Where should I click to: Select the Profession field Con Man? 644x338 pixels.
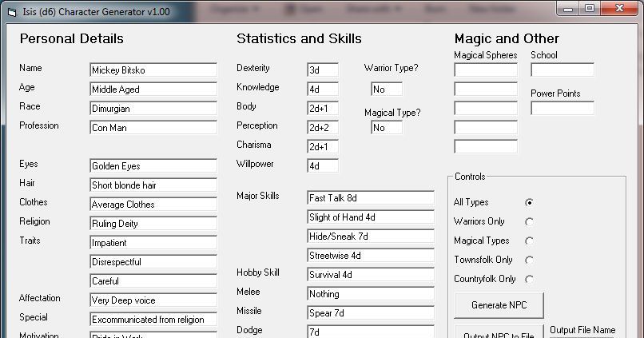coord(153,127)
